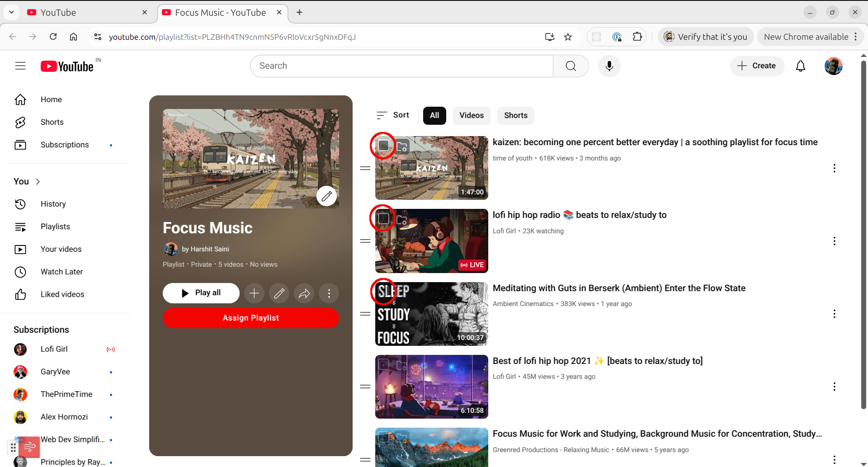The height and width of the screenshot is (467, 868).
Task: Open the Chrome tab search dropdown arrow
Action: pyautogui.click(x=11, y=12)
